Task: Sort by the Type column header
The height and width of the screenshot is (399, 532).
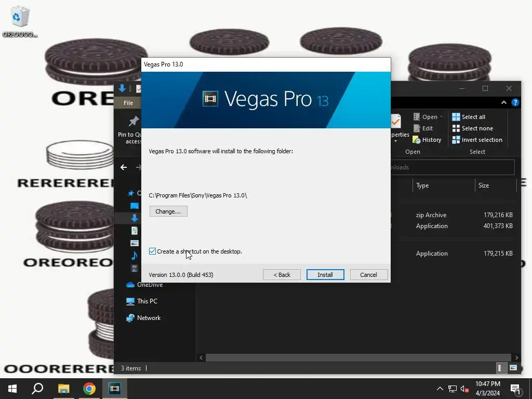Action: click(444, 185)
